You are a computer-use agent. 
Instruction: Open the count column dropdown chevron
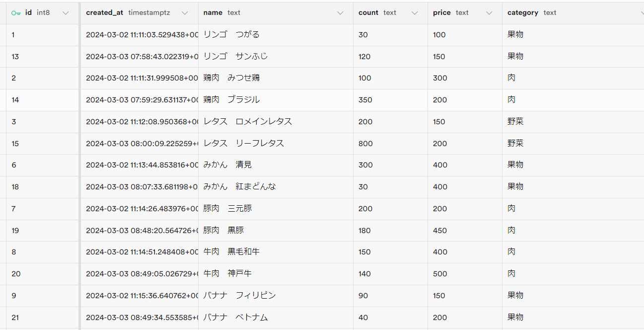tap(415, 13)
